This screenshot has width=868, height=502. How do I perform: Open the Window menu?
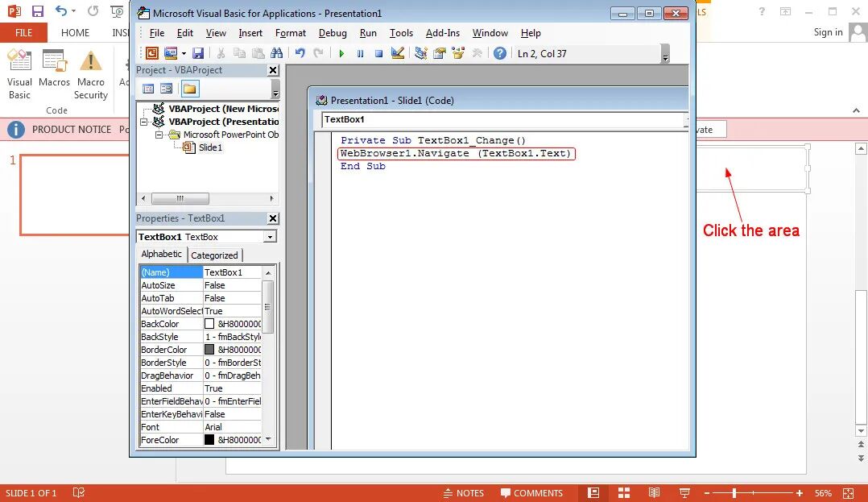(490, 33)
